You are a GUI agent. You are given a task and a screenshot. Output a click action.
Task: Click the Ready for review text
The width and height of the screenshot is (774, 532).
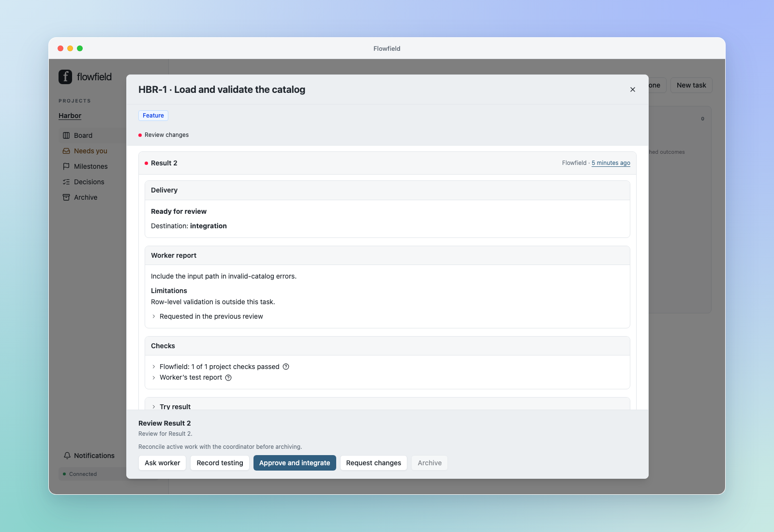(x=179, y=211)
